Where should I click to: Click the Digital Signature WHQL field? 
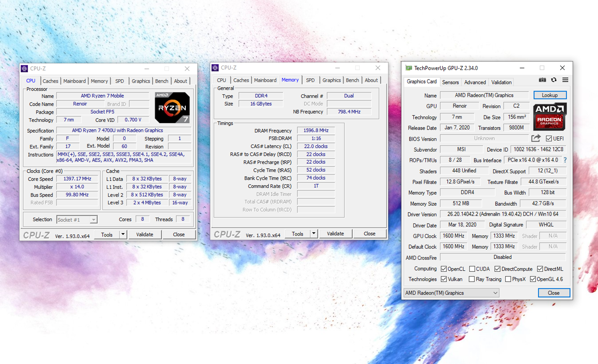click(x=546, y=225)
